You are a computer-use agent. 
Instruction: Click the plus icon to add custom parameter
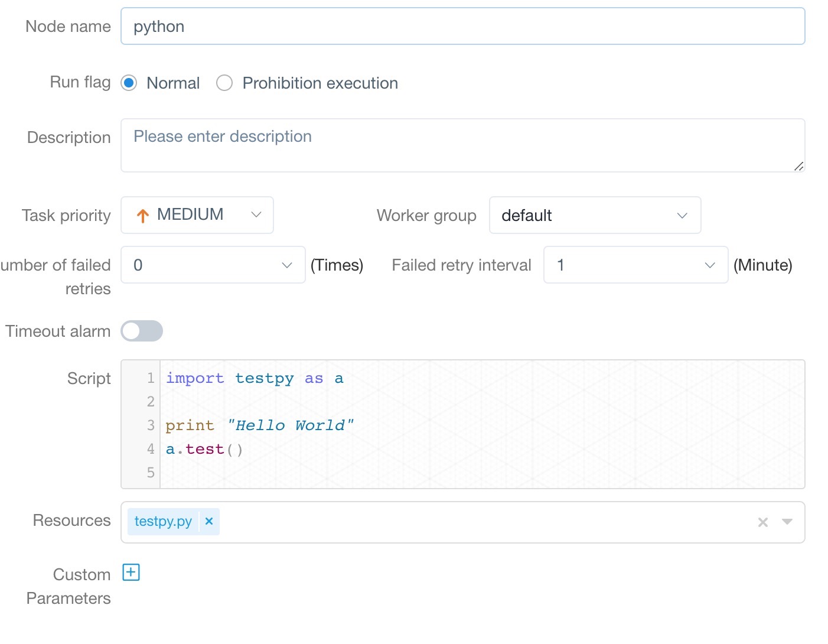[x=131, y=573]
